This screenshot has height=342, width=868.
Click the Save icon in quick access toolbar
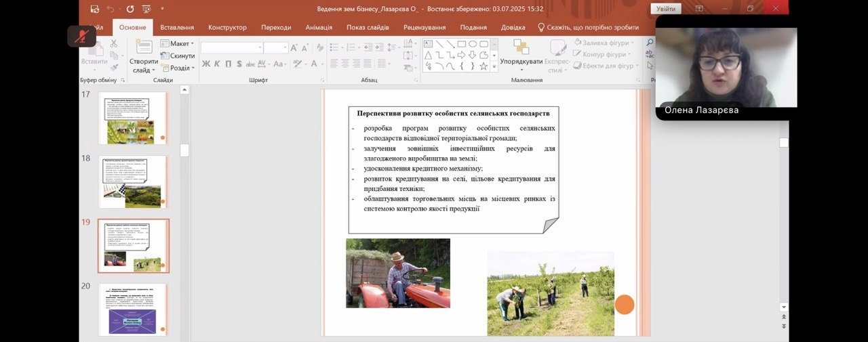click(94, 9)
